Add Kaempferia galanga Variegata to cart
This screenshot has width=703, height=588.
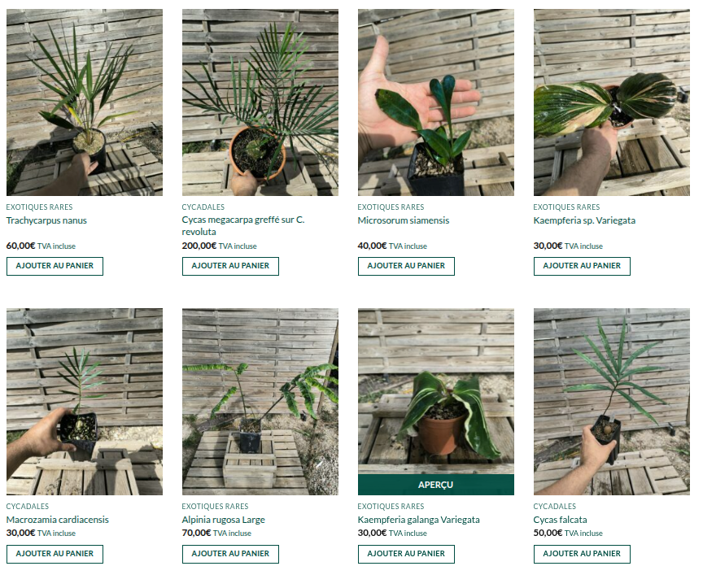tap(406, 554)
